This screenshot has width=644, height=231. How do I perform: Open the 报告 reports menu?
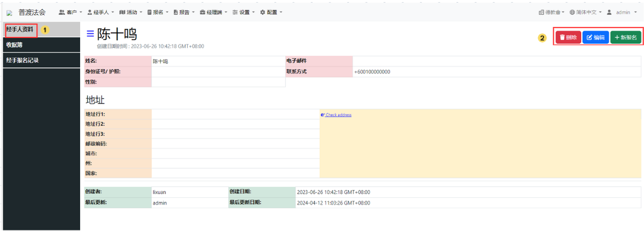184,12
